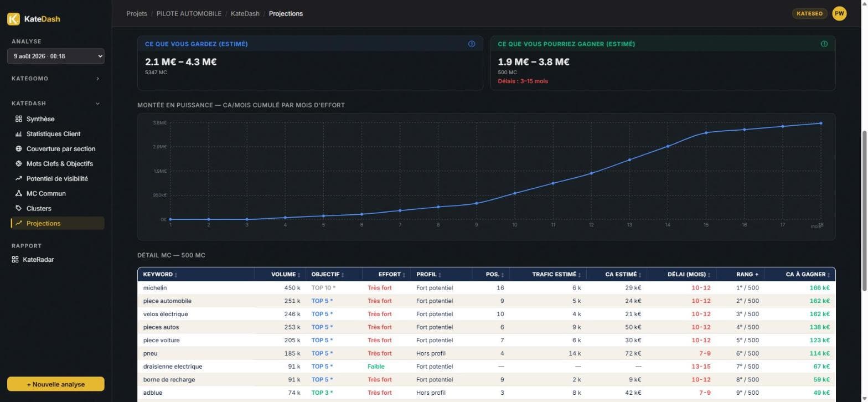Click the chart data point at month 10
The image size is (868, 402).
(x=515, y=193)
